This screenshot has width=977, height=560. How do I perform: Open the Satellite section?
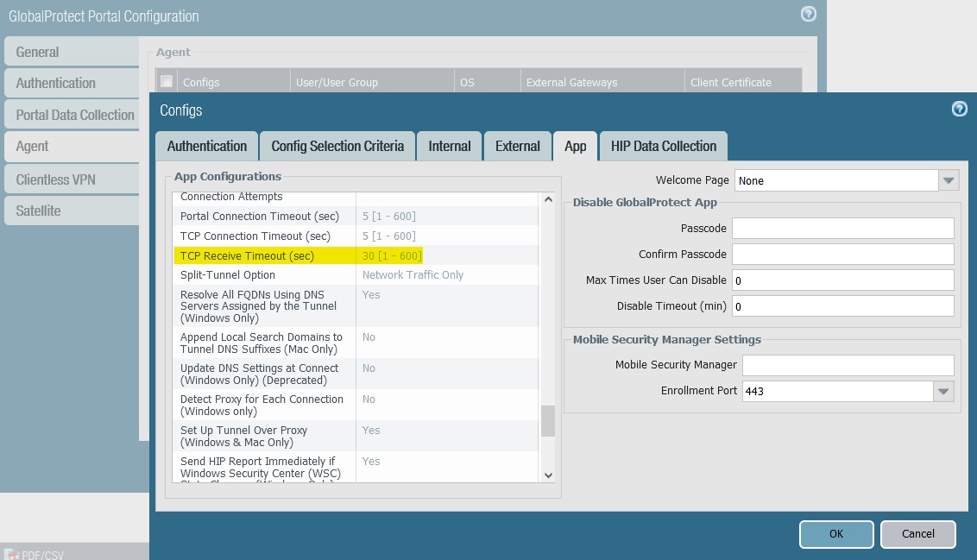point(40,210)
